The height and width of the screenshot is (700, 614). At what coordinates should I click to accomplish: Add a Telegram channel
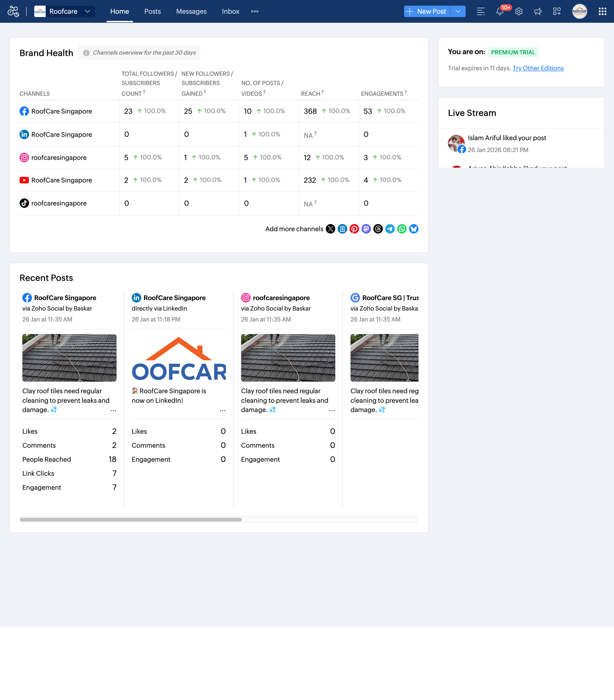(390, 229)
